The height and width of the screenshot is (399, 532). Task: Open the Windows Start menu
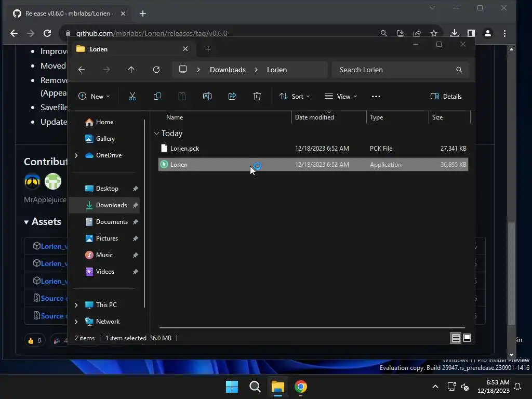(x=232, y=387)
